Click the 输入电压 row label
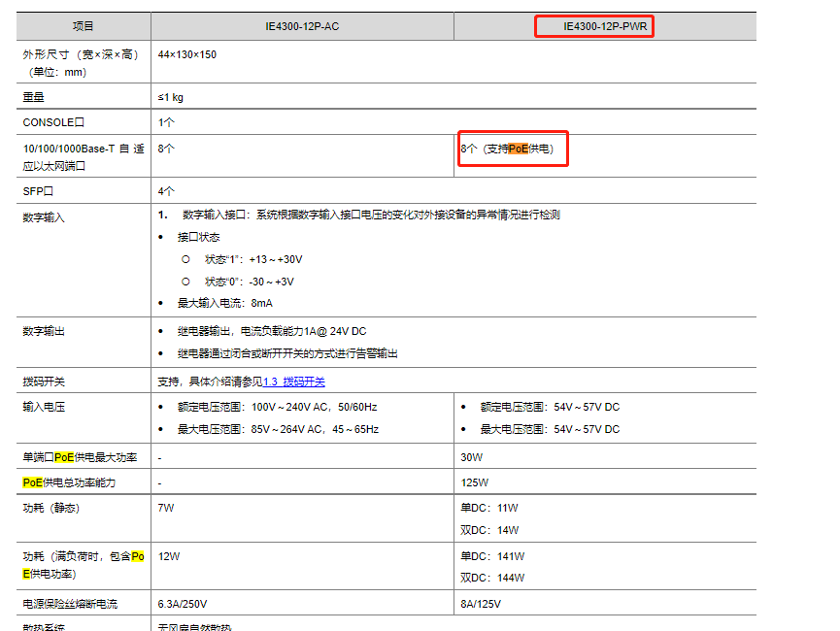The width and height of the screenshot is (840, 631). 44,407
